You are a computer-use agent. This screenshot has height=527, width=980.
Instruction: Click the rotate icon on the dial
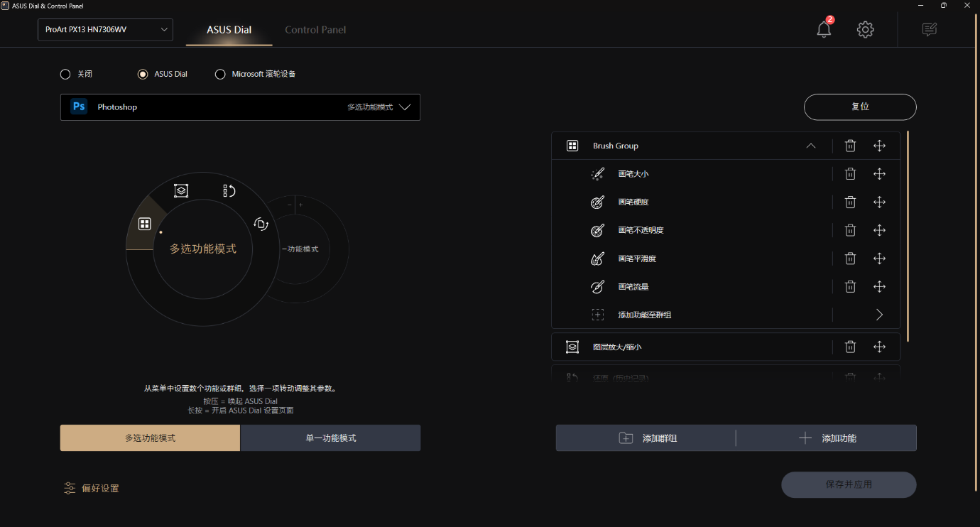pyautogui.click(x=261, y=224)
